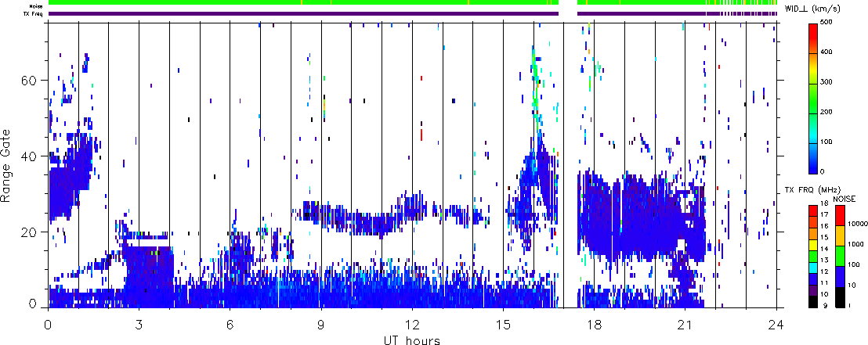Pick the purple 10–11 MHz TX FRQ swatch

813,290
